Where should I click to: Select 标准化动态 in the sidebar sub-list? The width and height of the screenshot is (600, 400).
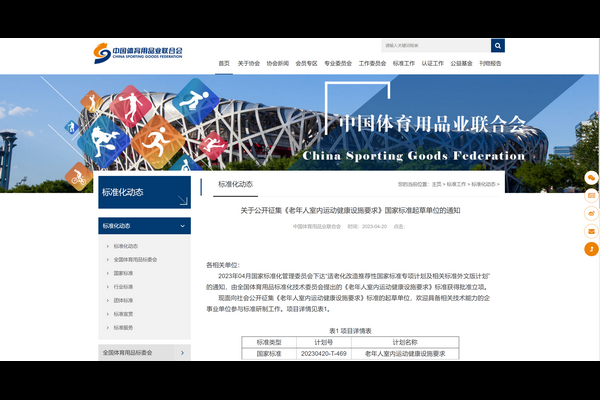[126, 246]
